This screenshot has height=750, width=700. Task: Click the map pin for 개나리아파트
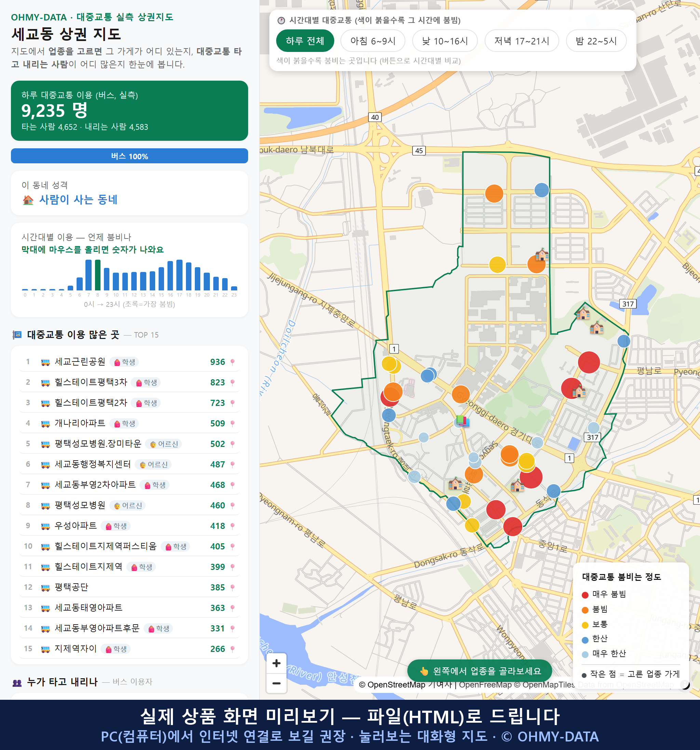pyautogui.click(x=232, y=423)
